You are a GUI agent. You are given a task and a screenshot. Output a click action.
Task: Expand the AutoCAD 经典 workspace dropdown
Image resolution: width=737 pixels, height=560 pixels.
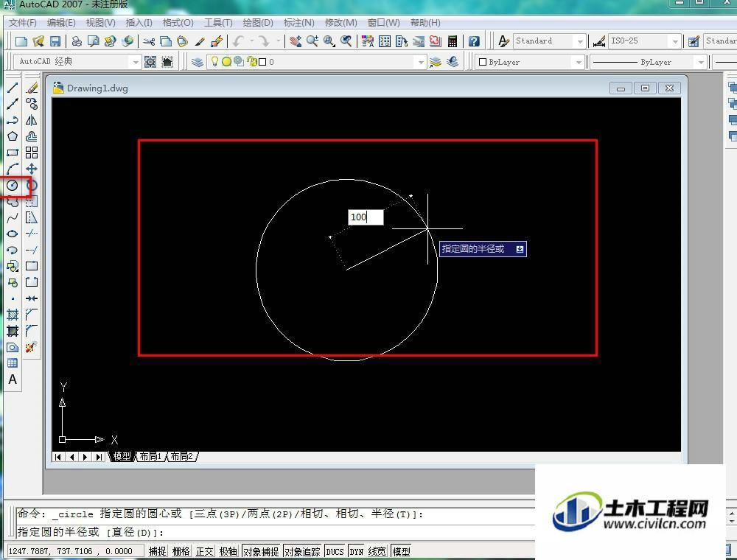click(136, 62)
